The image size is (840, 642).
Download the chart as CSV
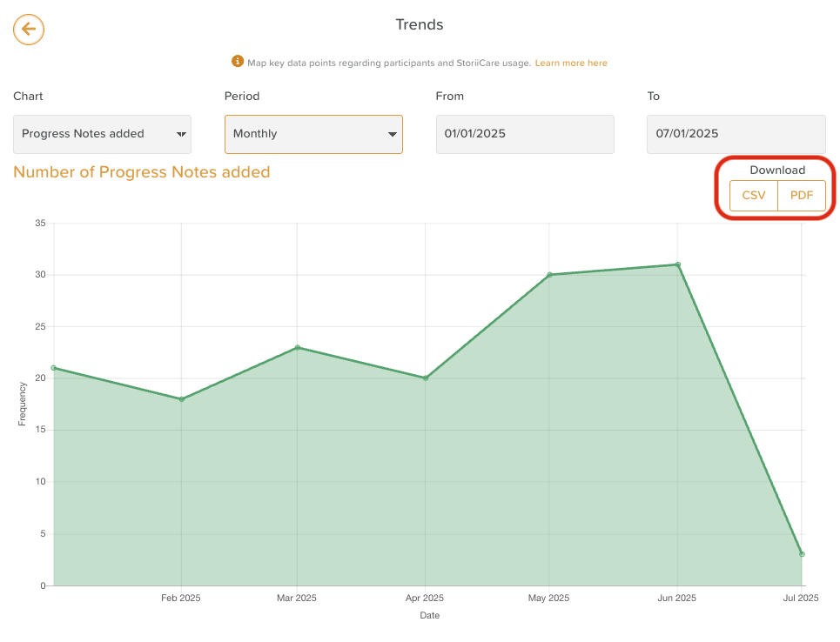(754, 196)
